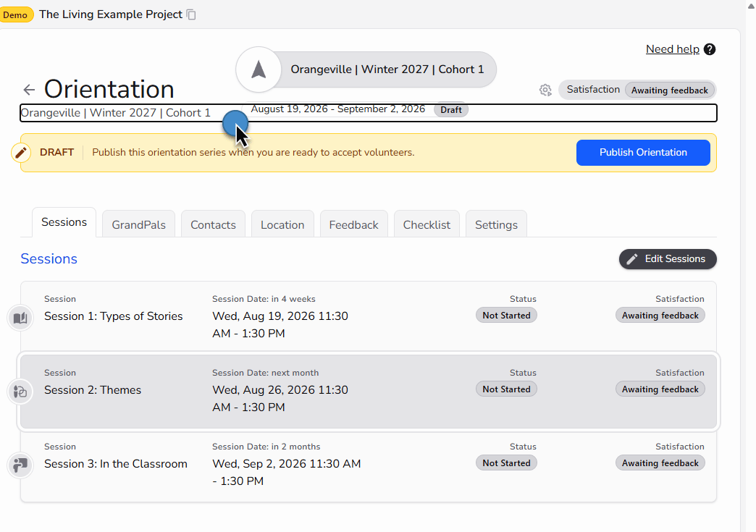Click the Awaiting feedback badge in the header
Viewport: 756px width, 532px height.
[x=670, y=90]
